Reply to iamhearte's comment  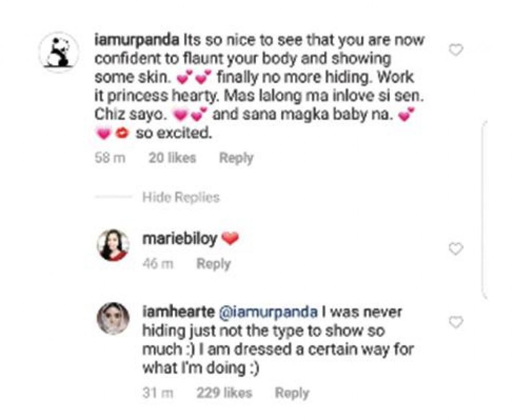point(292,393)
